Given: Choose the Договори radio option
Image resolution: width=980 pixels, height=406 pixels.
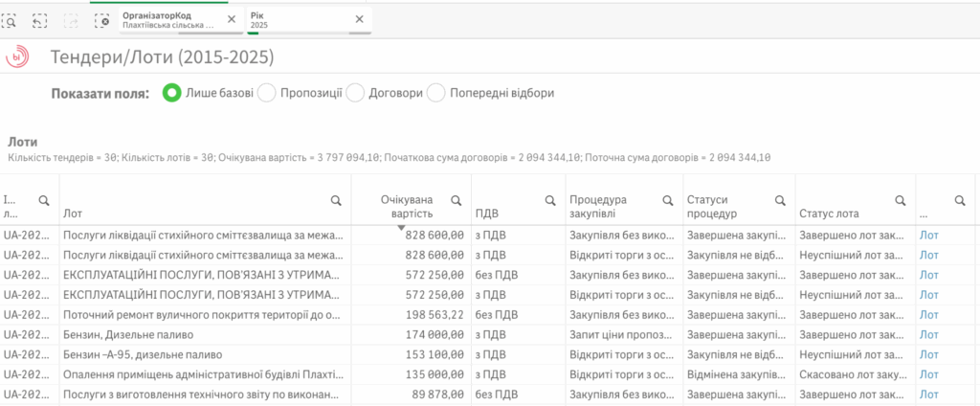Looking at the screenshot, I should tap(355, 93).
